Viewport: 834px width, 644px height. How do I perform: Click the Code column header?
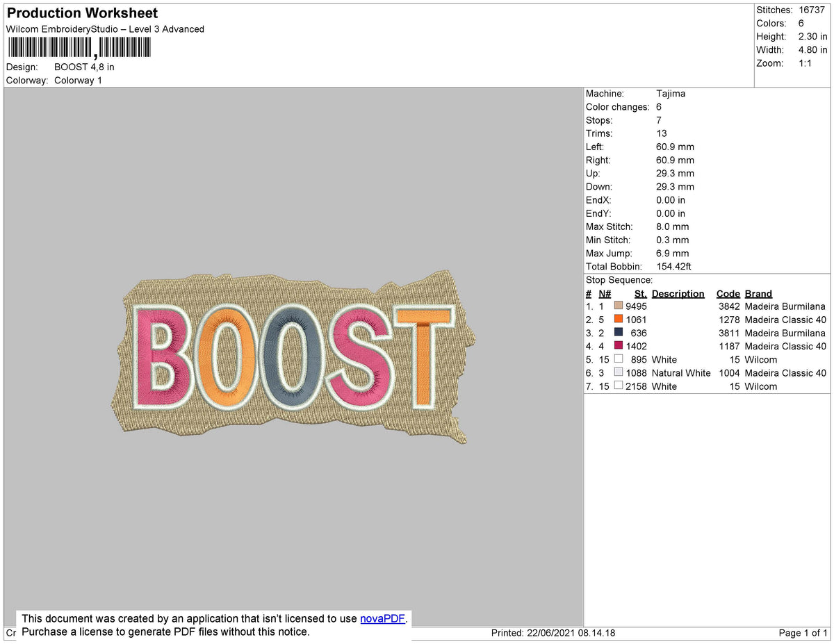728,293
